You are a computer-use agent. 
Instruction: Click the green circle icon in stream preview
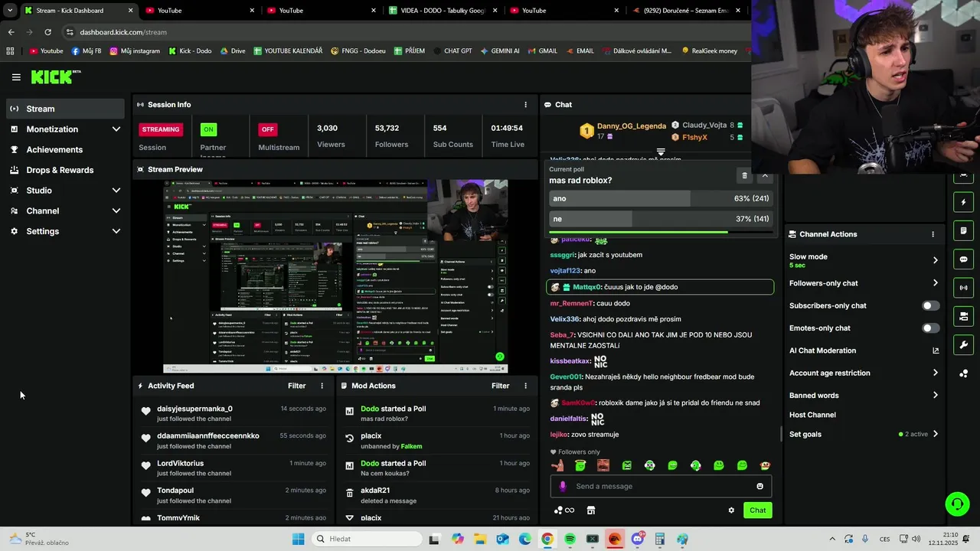click(x=500, y=357)
